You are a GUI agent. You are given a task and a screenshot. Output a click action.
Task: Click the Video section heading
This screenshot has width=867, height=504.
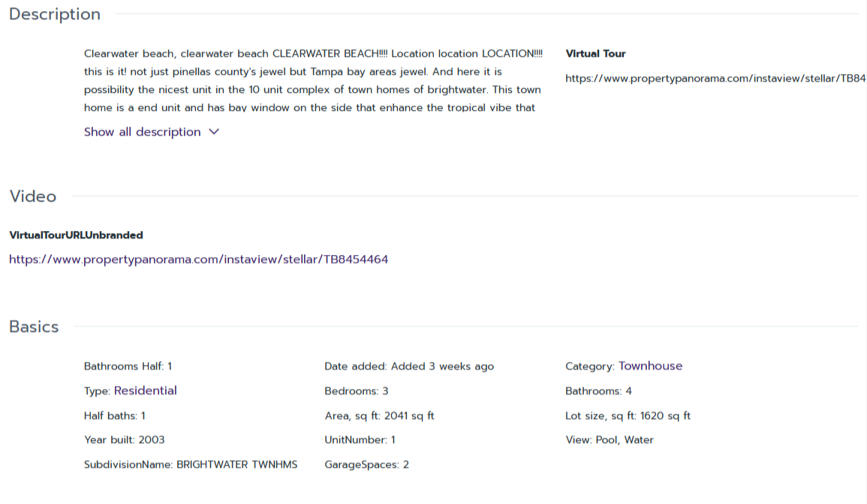click(x=33, y=196)
